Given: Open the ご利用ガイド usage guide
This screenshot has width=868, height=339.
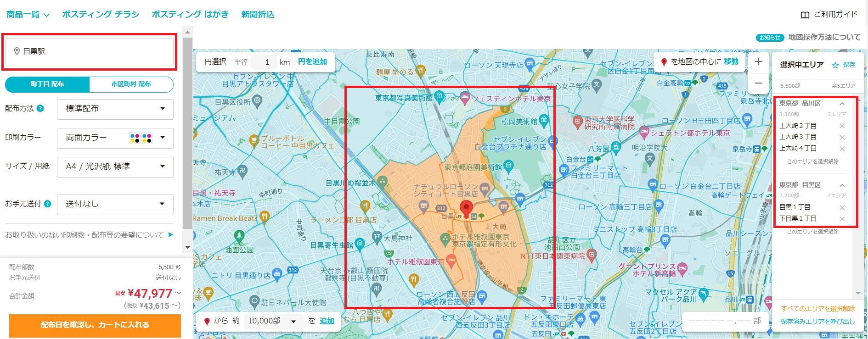Looking at the screenshot, I should pos(829,15).
